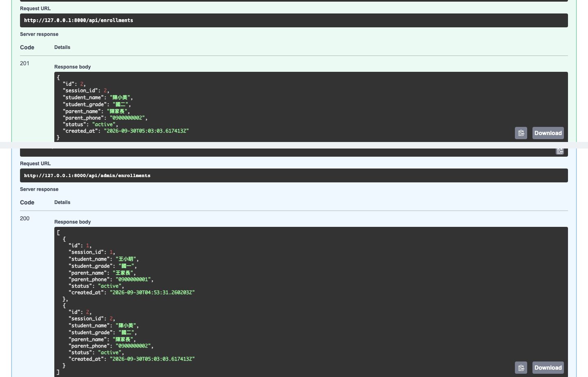Click the "Details" column header beside 201's Code header
The height and width of the screenshot is (377, 588).
(x=62, y=47)
